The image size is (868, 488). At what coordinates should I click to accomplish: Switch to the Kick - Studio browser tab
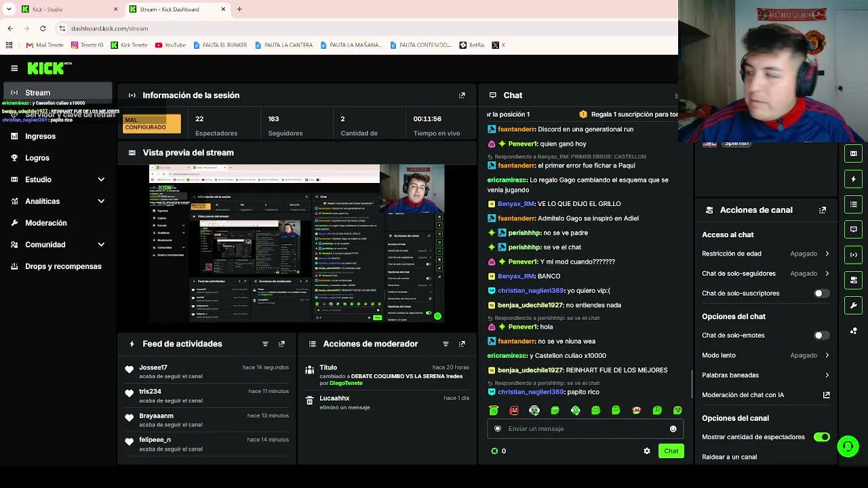[69, 9]
